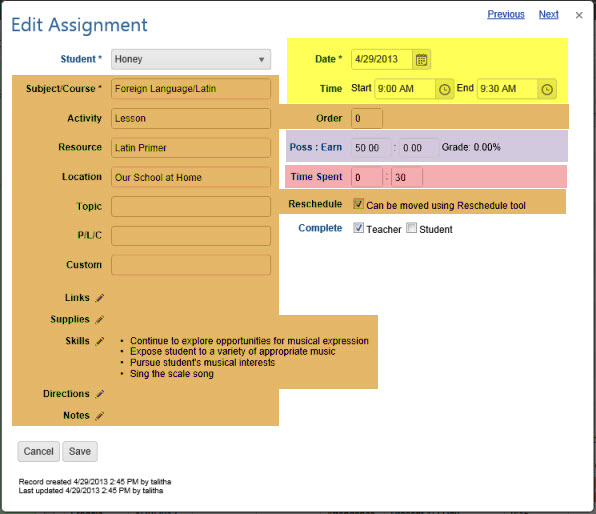This screenshot has height=514, width=596.
Task: Open the Start time clock picker
Action: point(444,89)
